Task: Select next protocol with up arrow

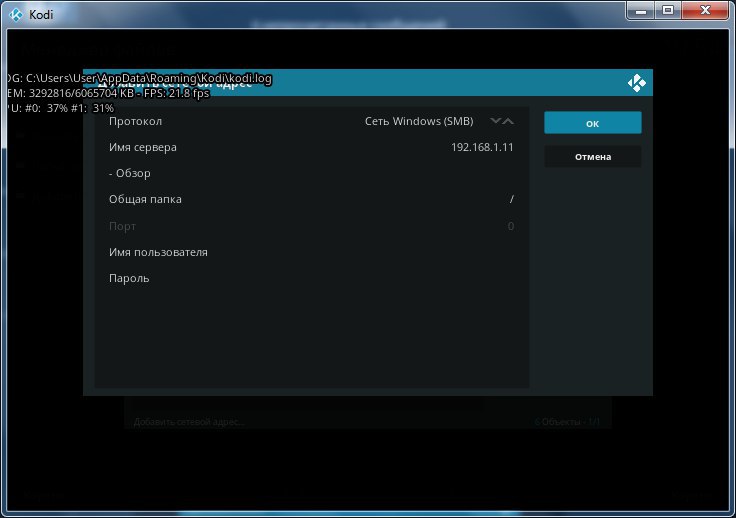Action: [508, 121]
